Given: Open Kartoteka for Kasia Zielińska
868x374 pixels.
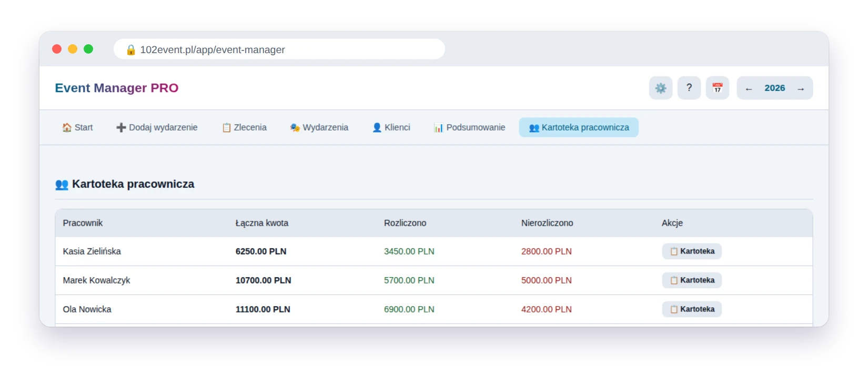Looking at the screenshot, I should point(692,251).
